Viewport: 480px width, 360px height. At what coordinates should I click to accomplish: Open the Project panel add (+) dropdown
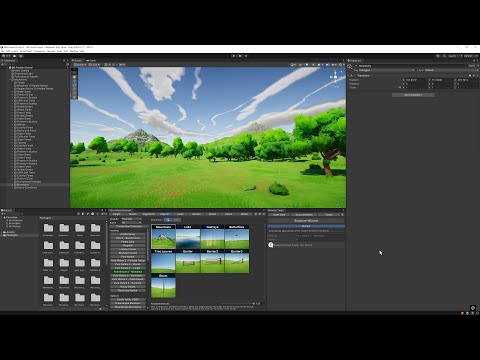tap(3, 214)
